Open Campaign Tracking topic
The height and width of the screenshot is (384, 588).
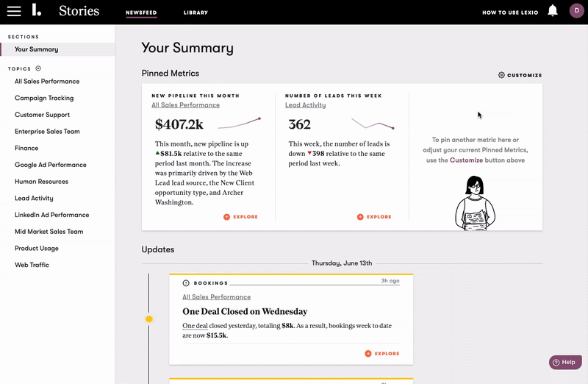44,98
